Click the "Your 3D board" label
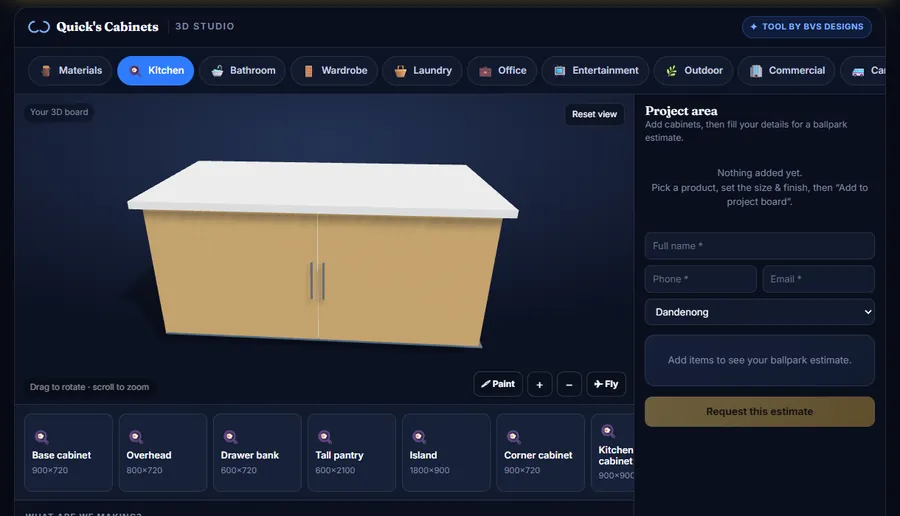900x516 pixels. pos(59,112)
